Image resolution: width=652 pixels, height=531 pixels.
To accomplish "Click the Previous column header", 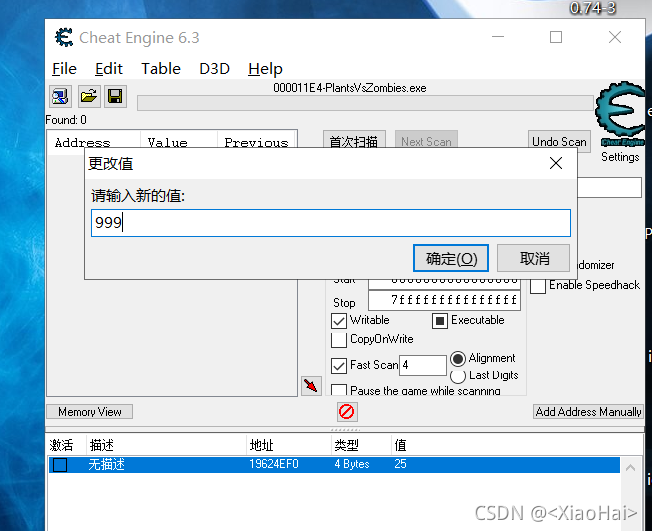I will [x=257, y=143].
